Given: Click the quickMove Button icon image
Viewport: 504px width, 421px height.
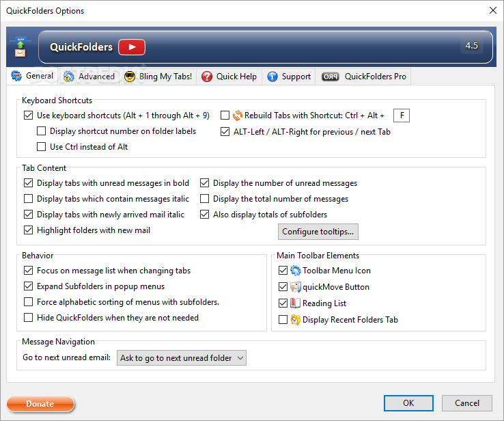Looking at the screenshot, I should click(x=296, y=287).
